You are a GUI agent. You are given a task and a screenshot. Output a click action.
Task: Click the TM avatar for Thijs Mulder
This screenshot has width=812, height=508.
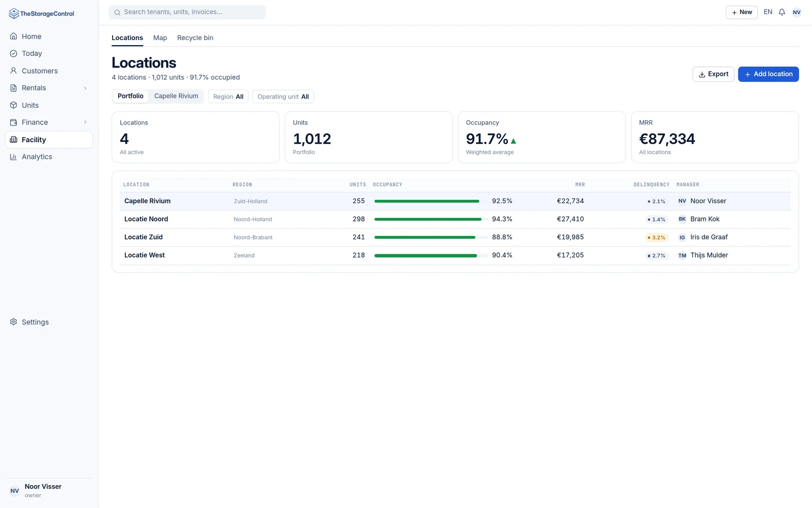tap(682, 256)
